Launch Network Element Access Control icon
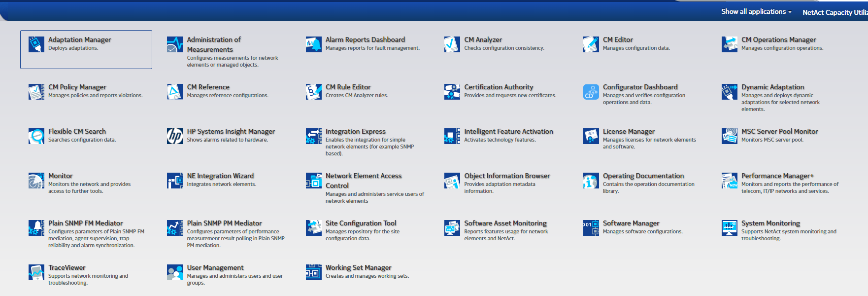The height and width of the screenshot is (296, 868). point(314,181)
